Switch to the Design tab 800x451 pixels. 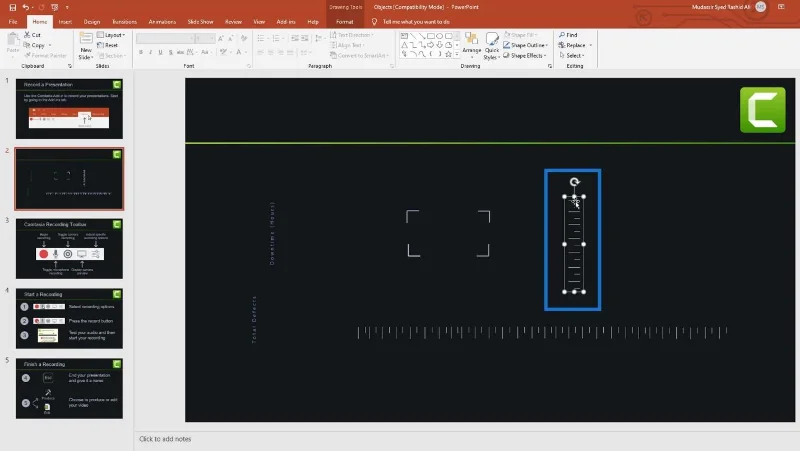(92, 22)
